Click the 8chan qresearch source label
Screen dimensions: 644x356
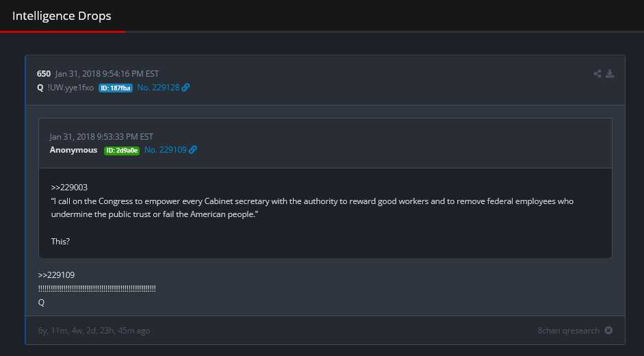[x=568, y=331]
